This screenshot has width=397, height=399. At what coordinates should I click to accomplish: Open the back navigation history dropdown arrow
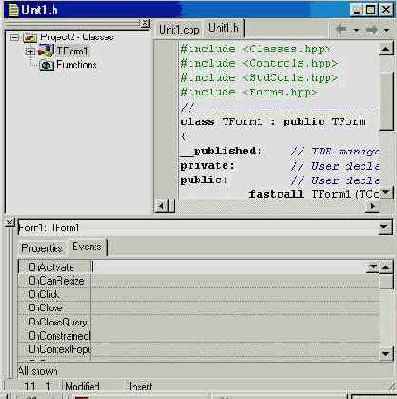click(356, 30)
